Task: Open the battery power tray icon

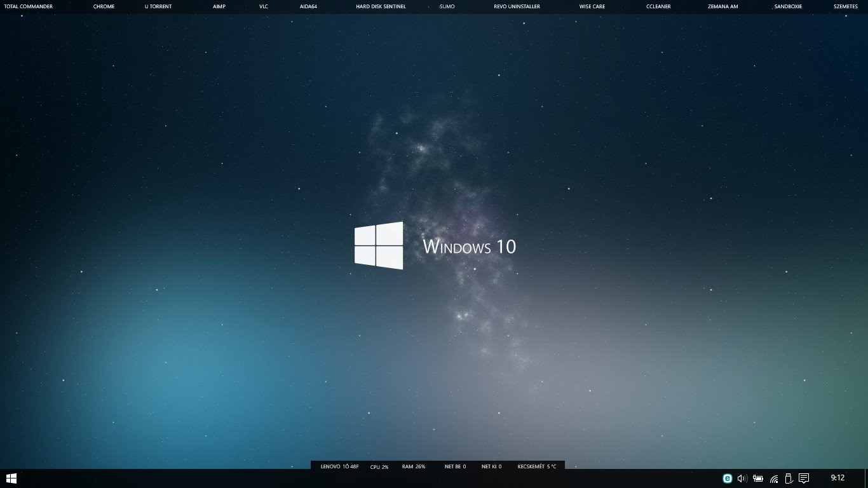Action: click(x=758, y=478)
